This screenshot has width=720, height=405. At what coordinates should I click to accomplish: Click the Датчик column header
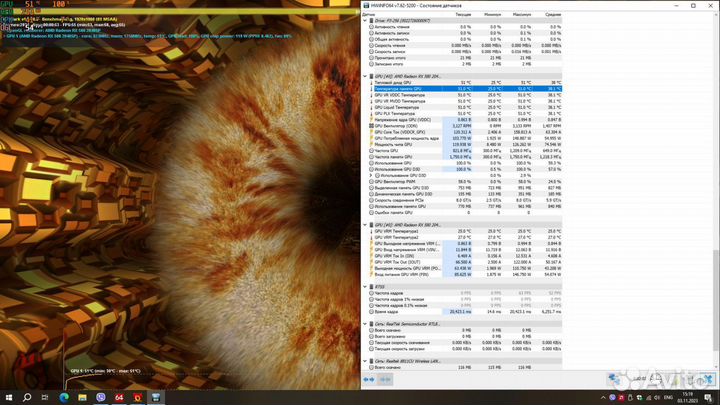pos(369,15)
